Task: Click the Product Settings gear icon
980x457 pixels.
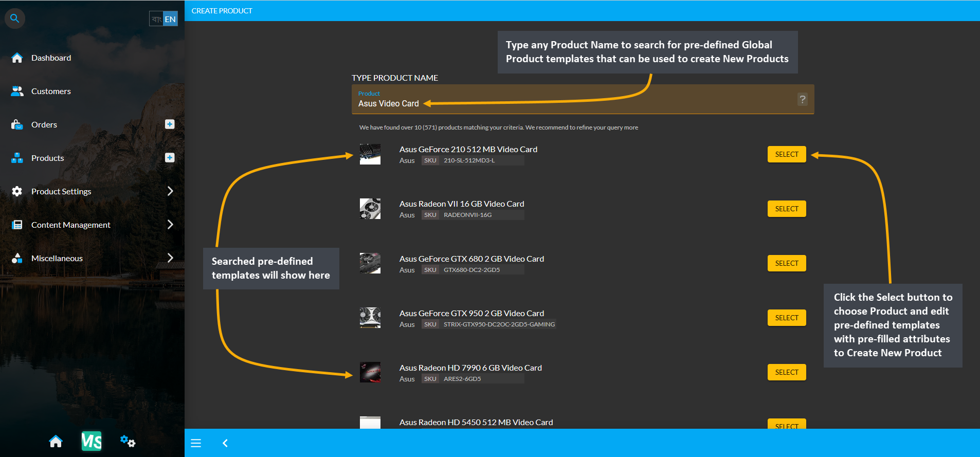Action: (17, 191)
